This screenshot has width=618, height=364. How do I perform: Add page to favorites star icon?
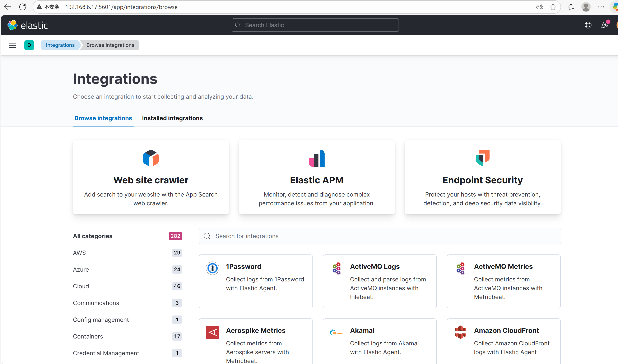553,7
